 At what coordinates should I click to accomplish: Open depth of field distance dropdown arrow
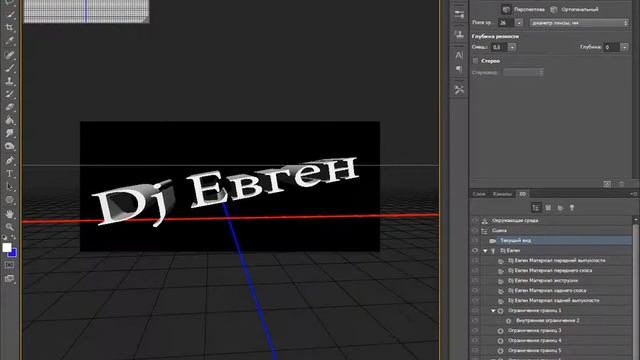click(x=512, y=47)
